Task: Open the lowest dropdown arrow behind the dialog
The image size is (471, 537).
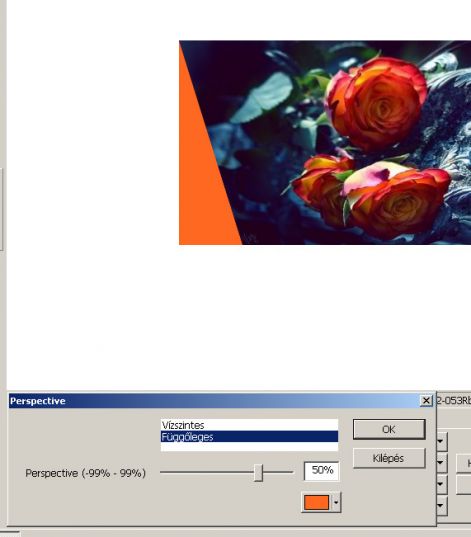Action: (x=442, y=505)
